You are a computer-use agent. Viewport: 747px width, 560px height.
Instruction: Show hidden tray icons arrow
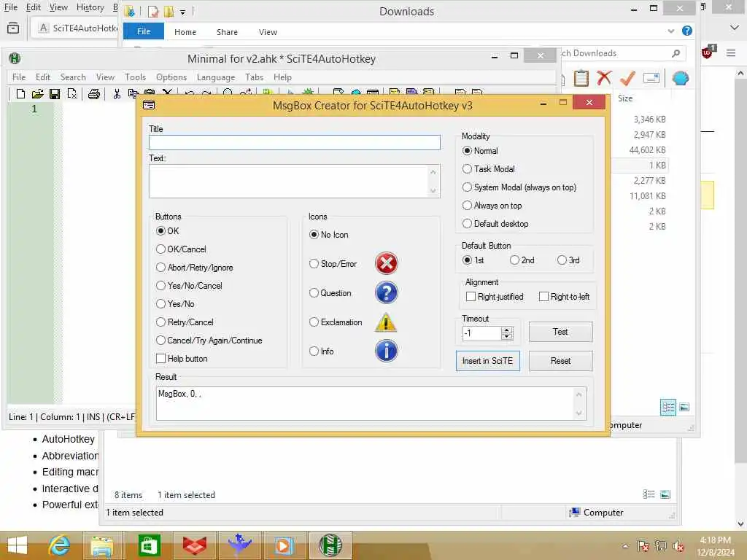click(x=625, y=546)
